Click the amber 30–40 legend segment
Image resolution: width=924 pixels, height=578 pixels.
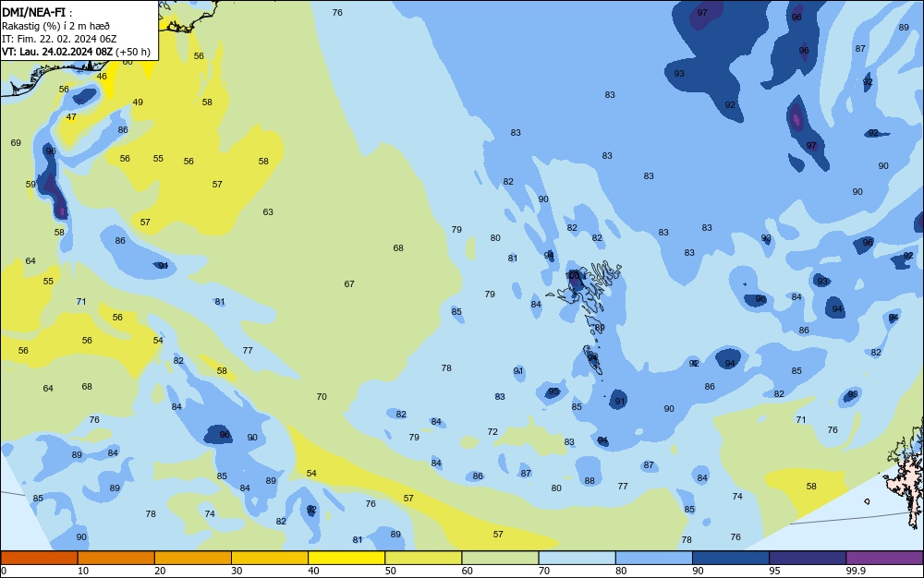[x=270, y=558]
